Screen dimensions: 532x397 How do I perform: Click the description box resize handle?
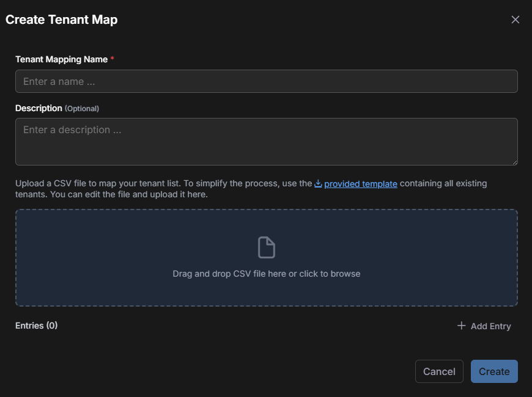514,162
